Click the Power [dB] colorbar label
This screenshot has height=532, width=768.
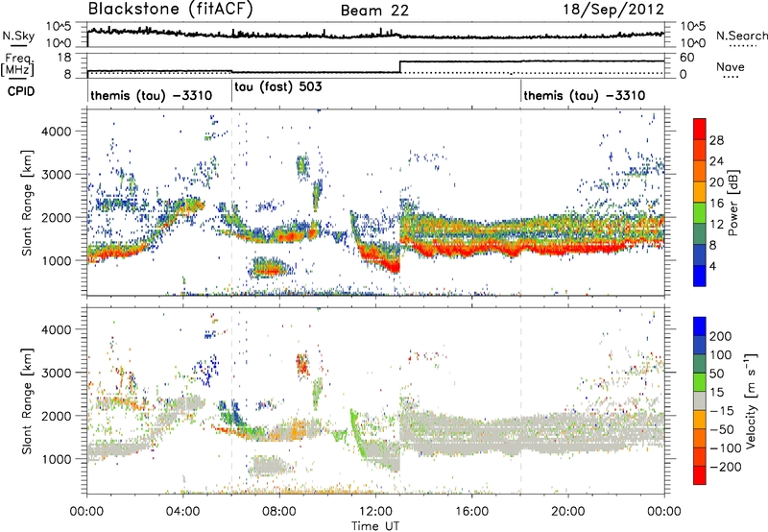click(733, 203)
